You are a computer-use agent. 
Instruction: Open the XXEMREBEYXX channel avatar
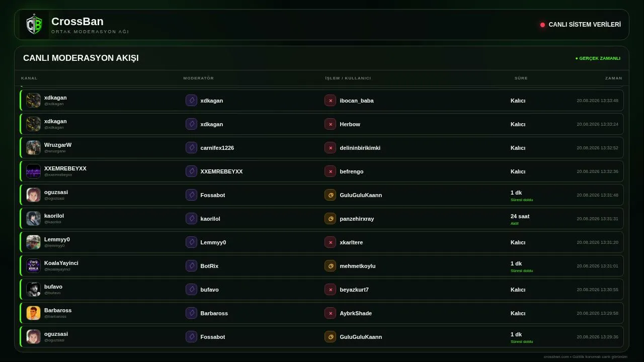tap(33, 171)
